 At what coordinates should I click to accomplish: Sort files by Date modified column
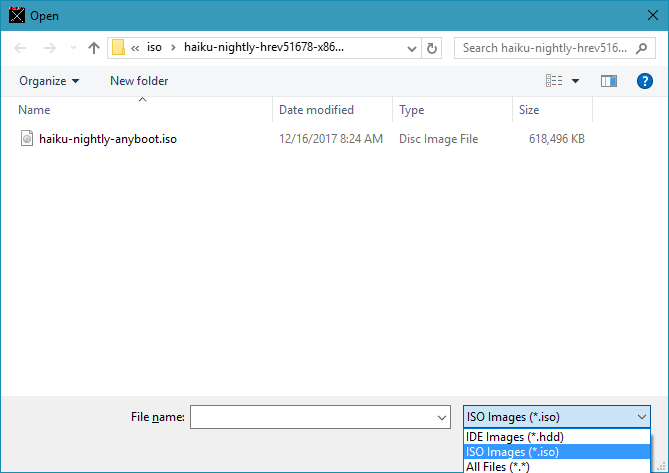click(316, 110)
